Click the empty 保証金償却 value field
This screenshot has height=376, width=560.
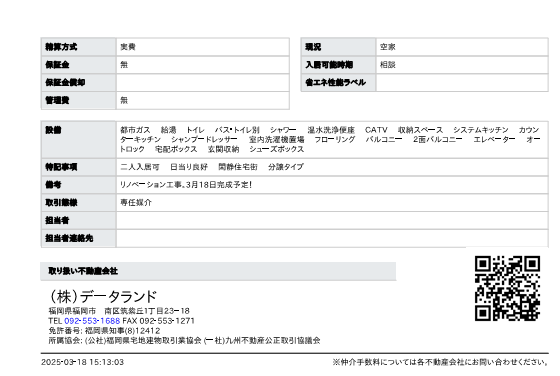point(202,82)
